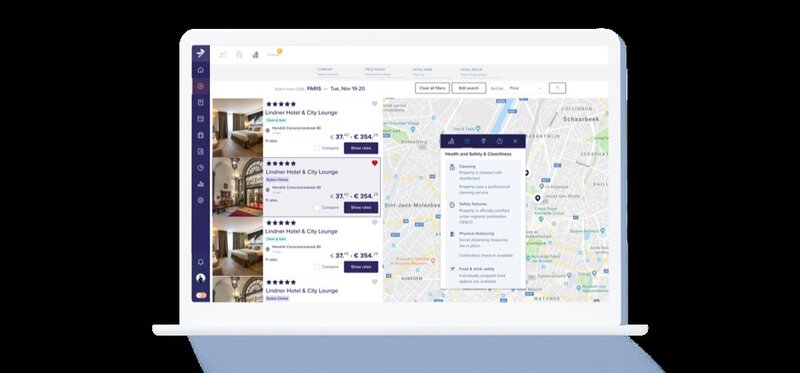Viewport: 800px width, 373px height.
Task: Click the red heart on second hotel
Action: [374, 163]
